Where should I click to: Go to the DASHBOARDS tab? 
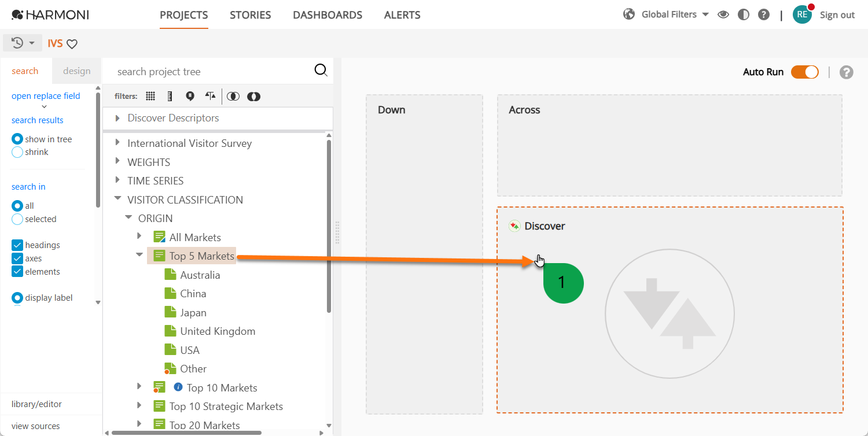point(328,15)
